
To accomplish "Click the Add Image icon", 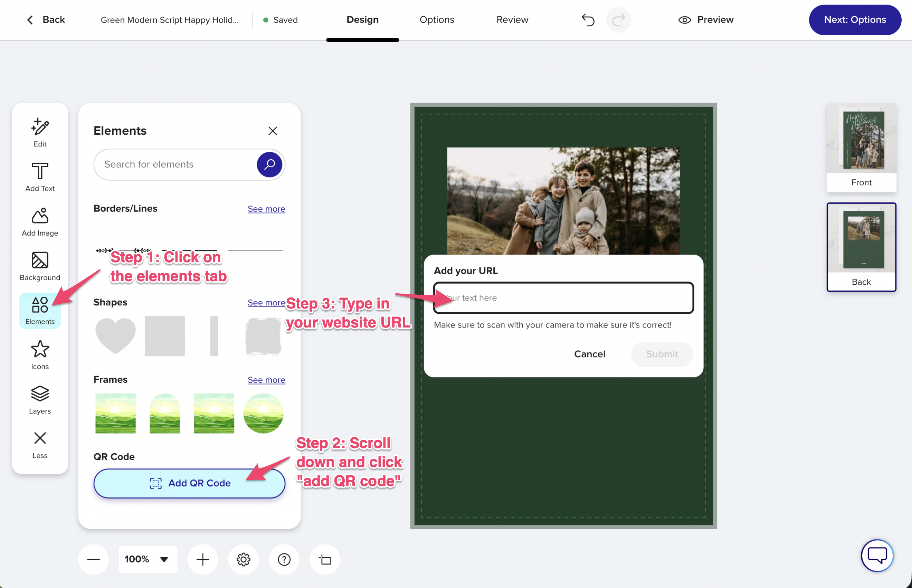I will pyautogui.click(x=40, y=221).
